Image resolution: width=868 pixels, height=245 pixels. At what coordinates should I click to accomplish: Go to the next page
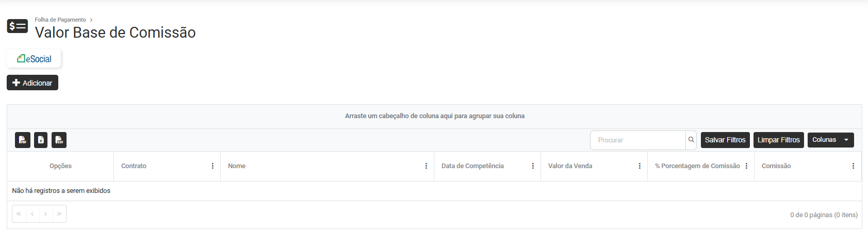tap(46, 214)
